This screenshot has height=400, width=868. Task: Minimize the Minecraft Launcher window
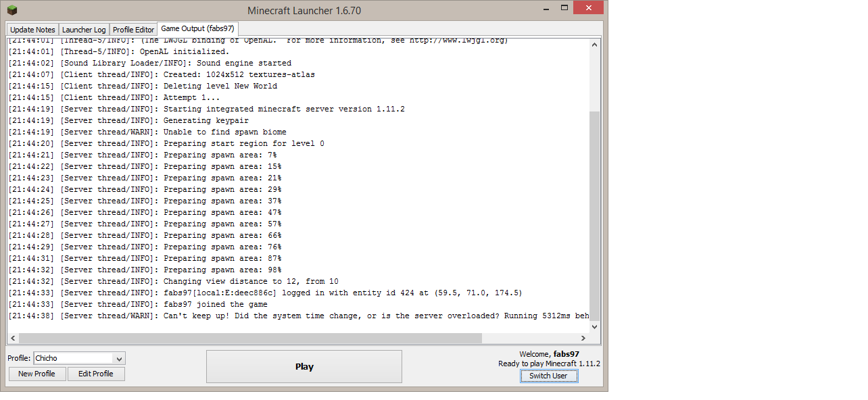pyautogui.click(x=546, y=8)
